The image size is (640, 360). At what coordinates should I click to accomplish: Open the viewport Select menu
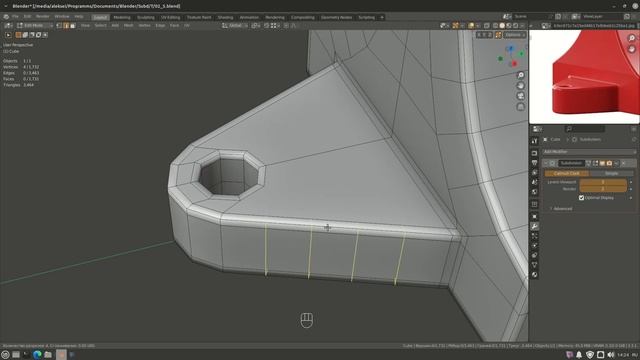[x=100, y=25]
